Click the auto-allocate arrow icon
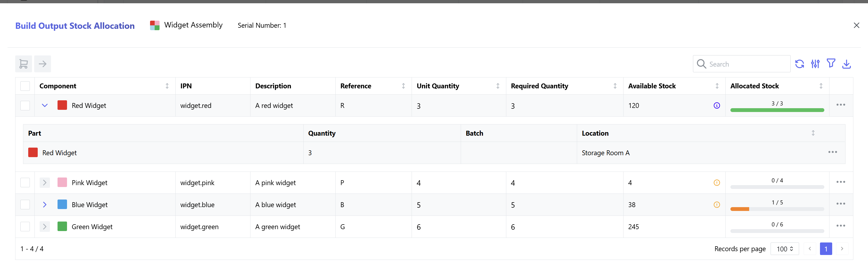The width and height of the screenshot is (868, 274). click(x=42, y=63)
